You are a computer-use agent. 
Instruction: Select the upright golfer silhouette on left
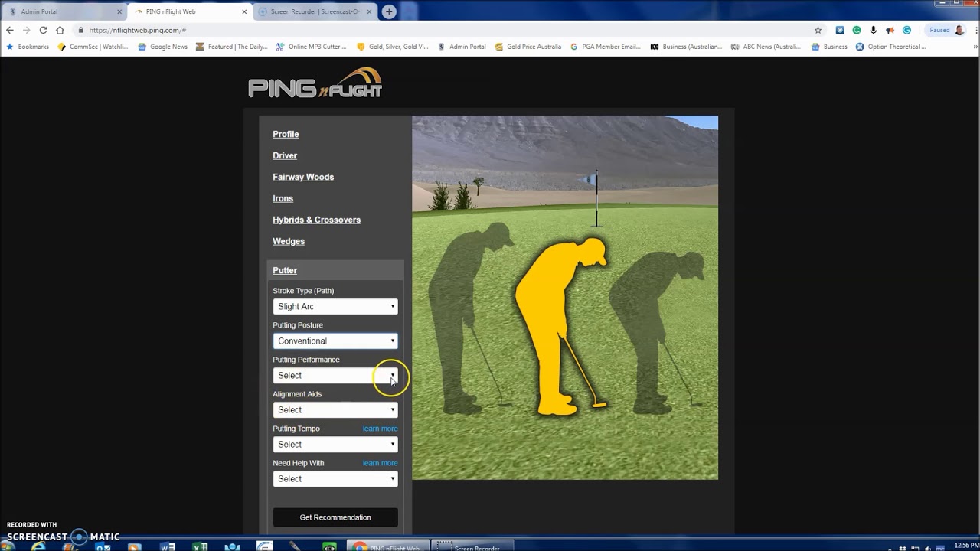coord(471,318)
